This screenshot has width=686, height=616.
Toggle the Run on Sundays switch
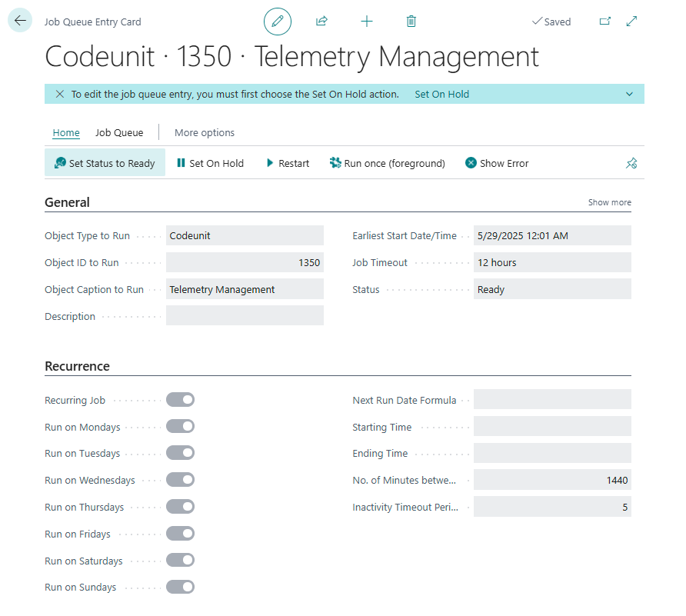pos(180,587)
